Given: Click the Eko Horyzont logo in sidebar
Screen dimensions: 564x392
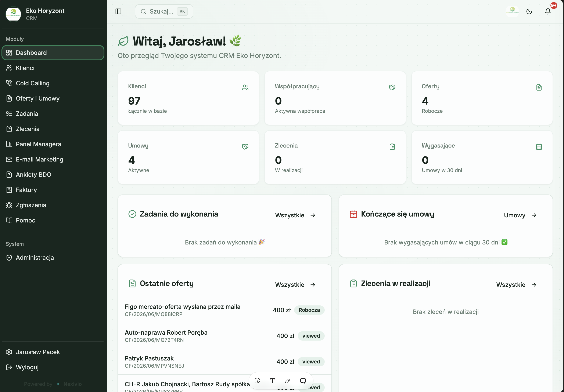Looking at the screenshot, I should click(x=14, y=14).
